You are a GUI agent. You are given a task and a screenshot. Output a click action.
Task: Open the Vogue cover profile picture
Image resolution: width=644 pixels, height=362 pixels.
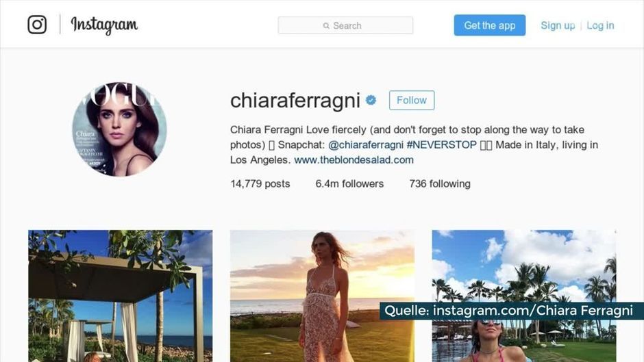(x=119, y=129)
